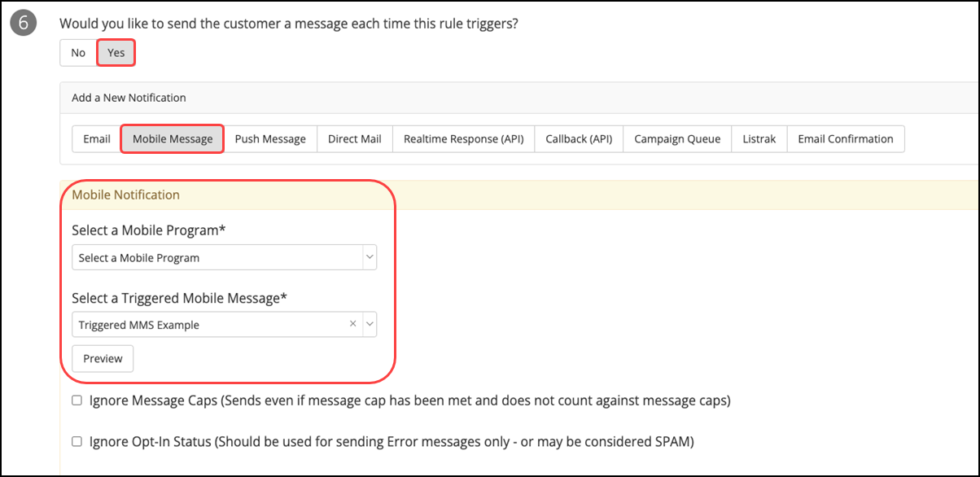Choose Email Confirmation notification type
This screenshot has width=980, height=477.
click(x=846, y=139)
